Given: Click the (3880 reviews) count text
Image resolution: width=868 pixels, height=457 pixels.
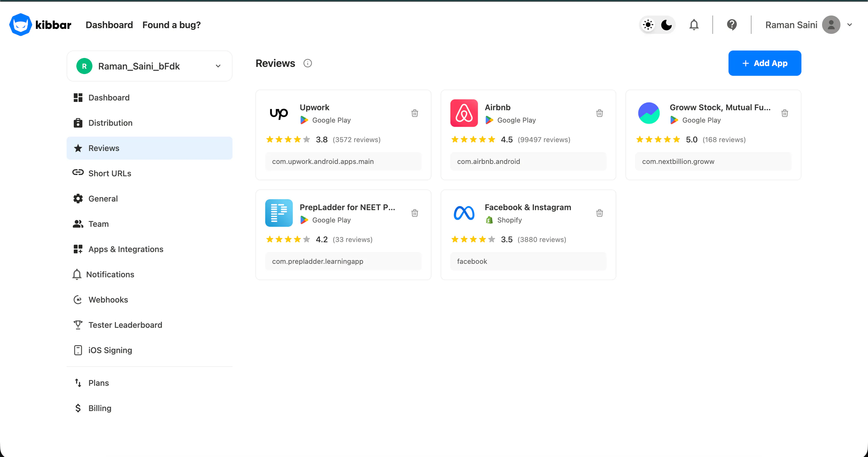Looking at the screenshot, I should [x=542, y=239].
